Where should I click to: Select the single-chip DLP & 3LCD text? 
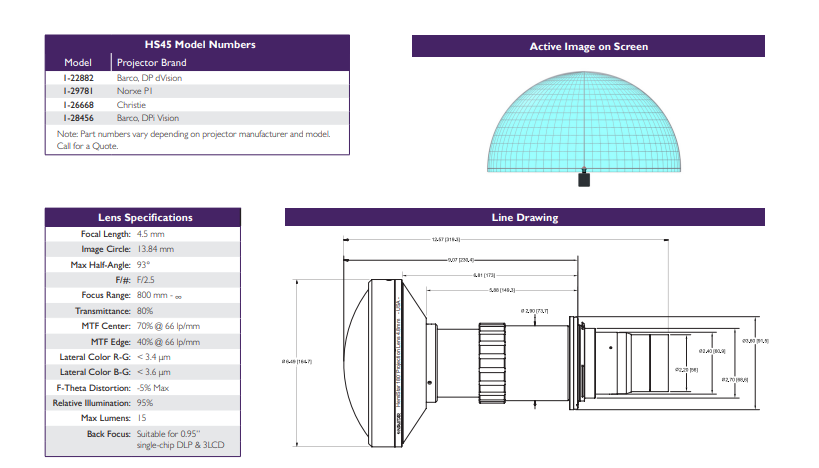pos(180,445)
